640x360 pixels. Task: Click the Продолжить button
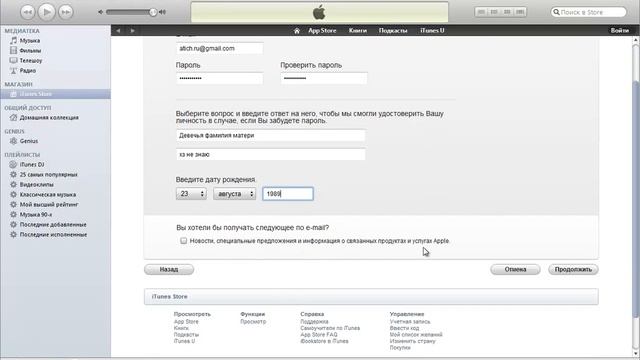[573, 269]
